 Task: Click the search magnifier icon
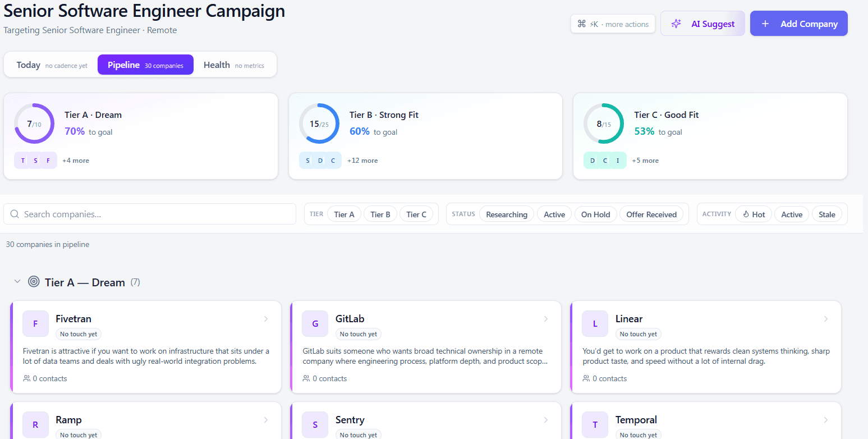[15, 214]
